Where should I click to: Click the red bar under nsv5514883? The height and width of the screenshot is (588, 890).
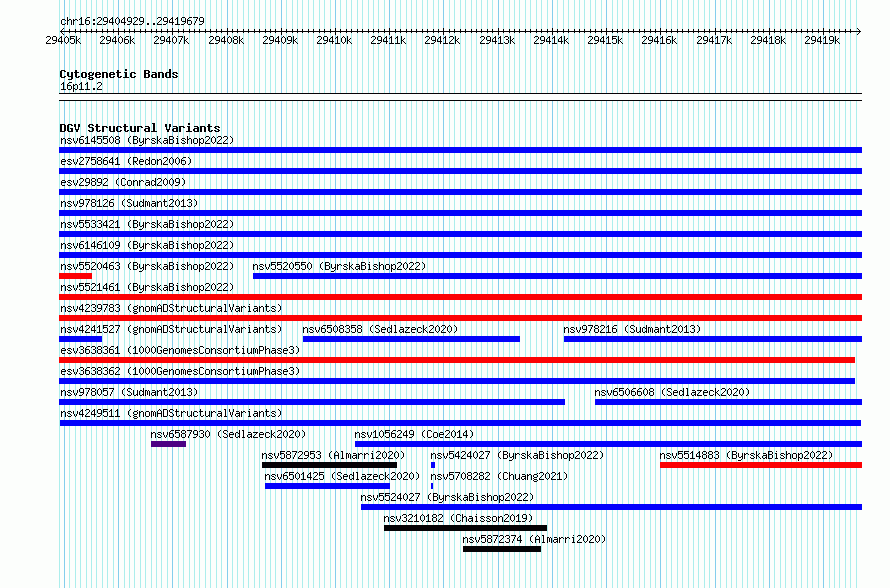761,465
